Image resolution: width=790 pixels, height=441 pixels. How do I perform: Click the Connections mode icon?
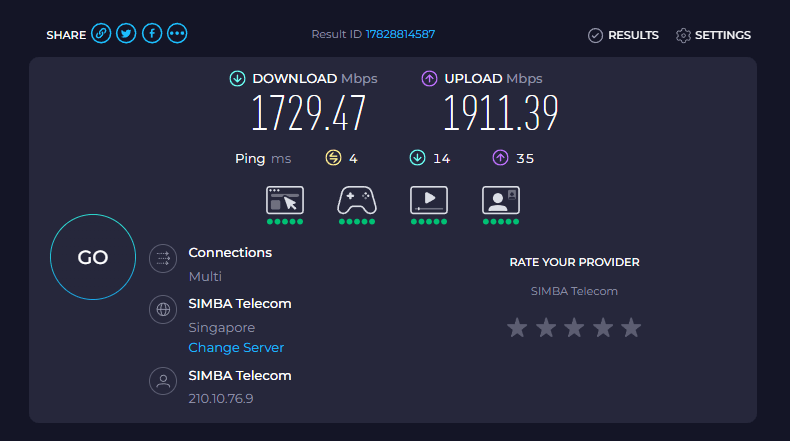(x=163, y=259)
